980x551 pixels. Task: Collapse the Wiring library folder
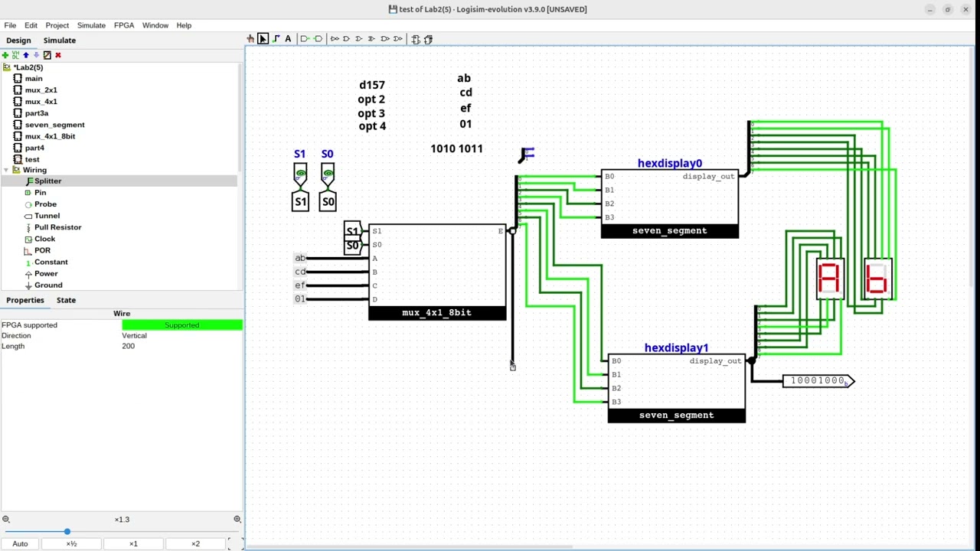(6, 170)
